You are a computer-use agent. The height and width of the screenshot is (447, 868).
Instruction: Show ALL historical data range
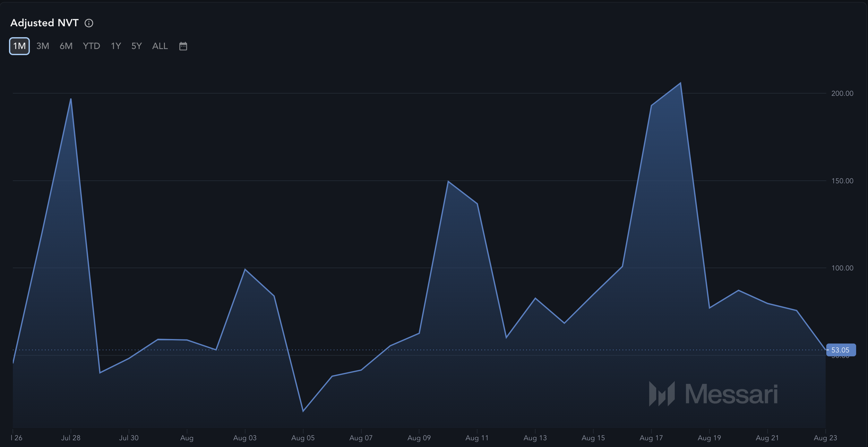tap(160, 46)
